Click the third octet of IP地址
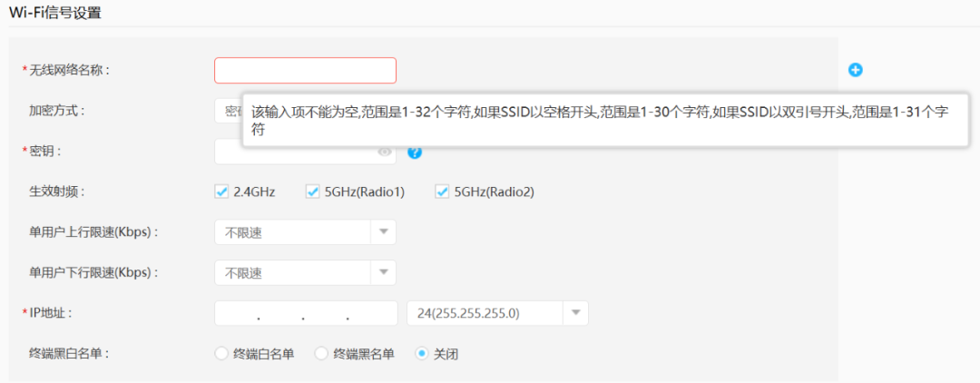Image resolution: width=980 pixels, height=383 pixels. pyautogui.click(x=325, y=313)
